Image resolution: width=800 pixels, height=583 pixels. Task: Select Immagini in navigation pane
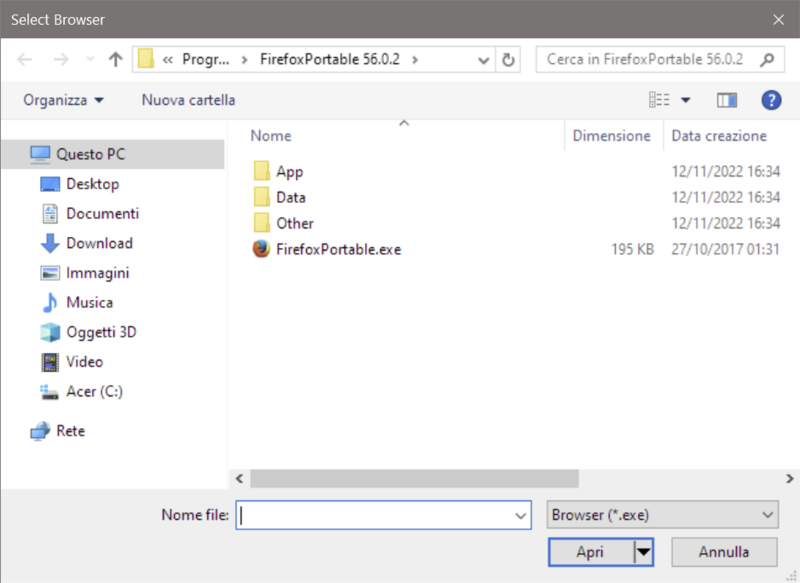tap(97, 273)
